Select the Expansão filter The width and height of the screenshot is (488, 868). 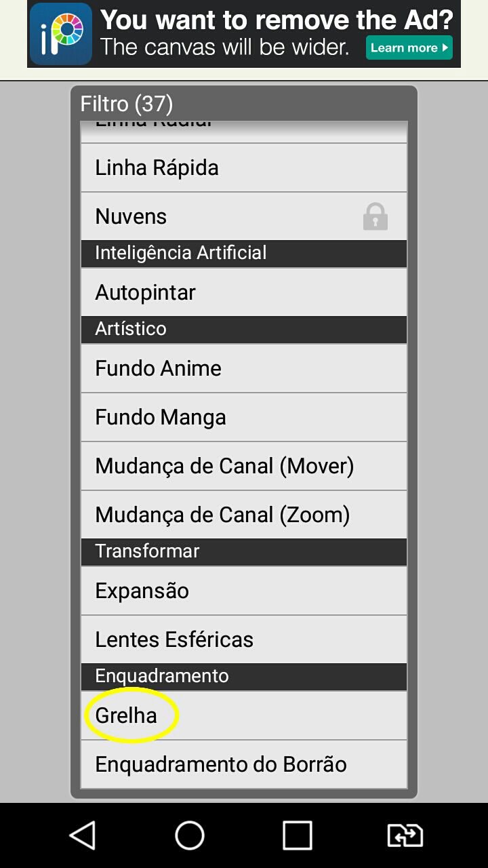[x=244, y=591]
